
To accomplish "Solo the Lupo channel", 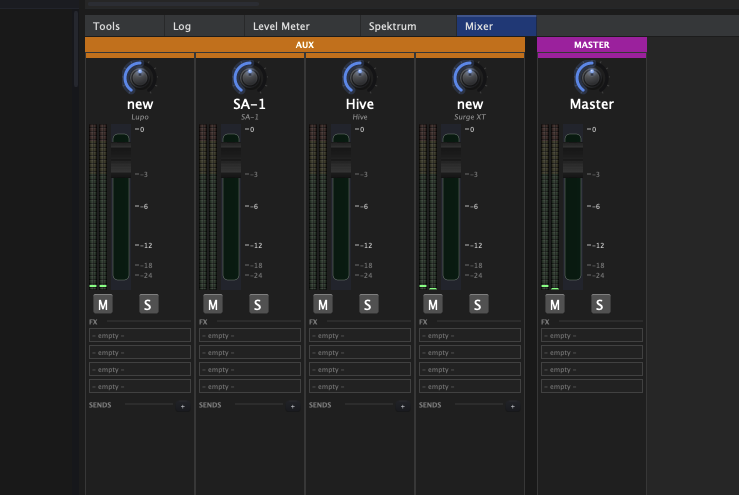I will click(148, 305).
